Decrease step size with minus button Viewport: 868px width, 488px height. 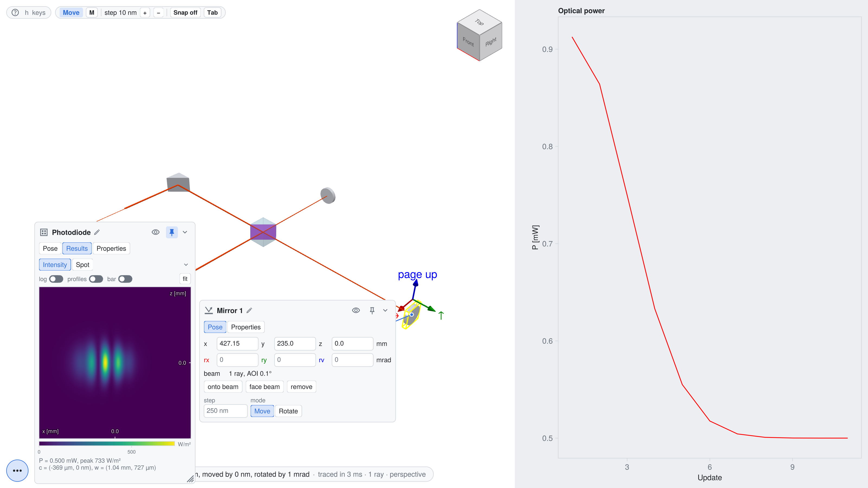(x=158, y=13)
